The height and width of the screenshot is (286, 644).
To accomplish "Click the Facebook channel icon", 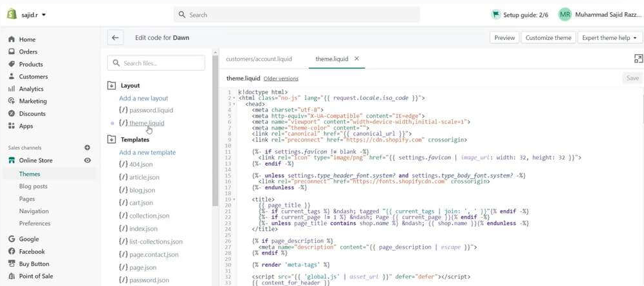I will 12,251.
